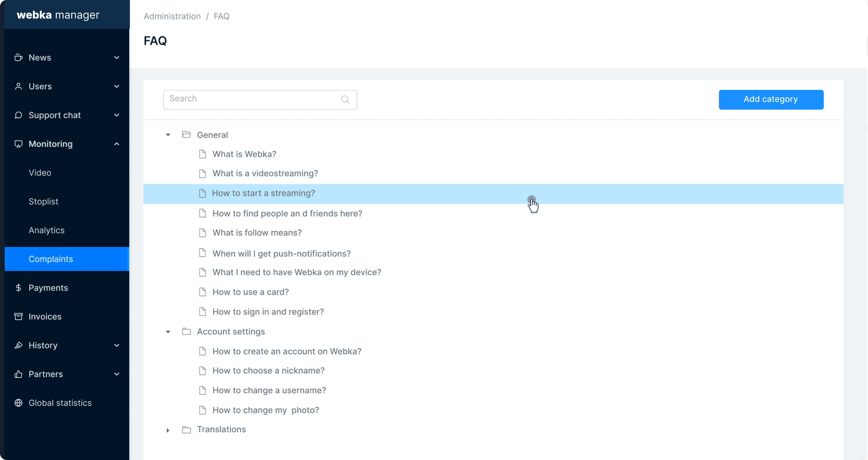Screen dimensions: 868x460
Task: Click the History pen icon
Action: (19, 345)
